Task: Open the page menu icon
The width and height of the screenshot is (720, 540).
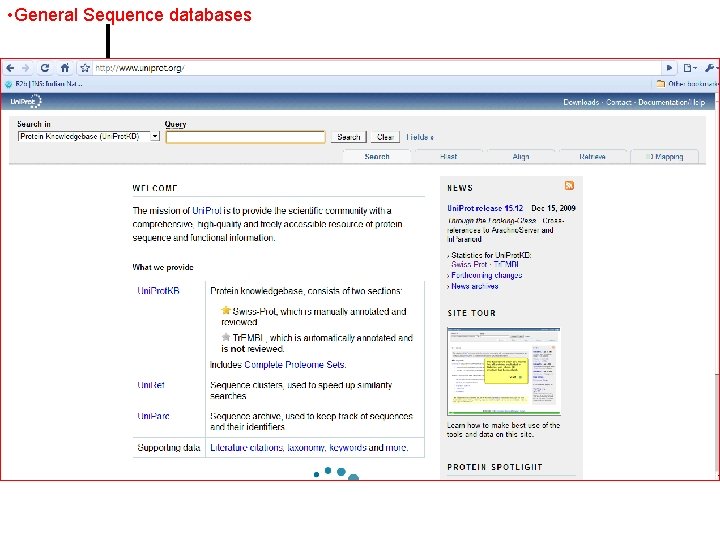Action: [690, 68]
